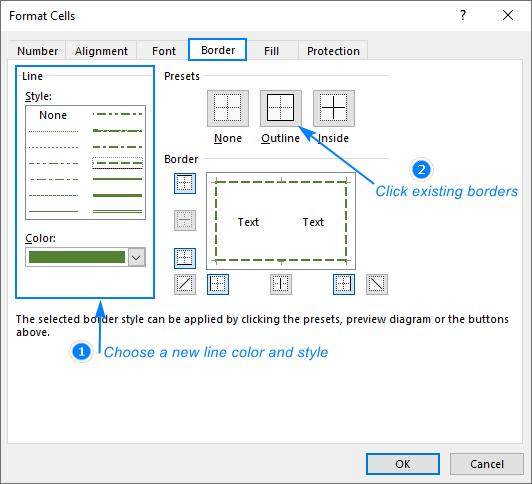This screenshot has height=484, width=532.
Task: Select the thick solid line style
Action: [x=117, y=195]
